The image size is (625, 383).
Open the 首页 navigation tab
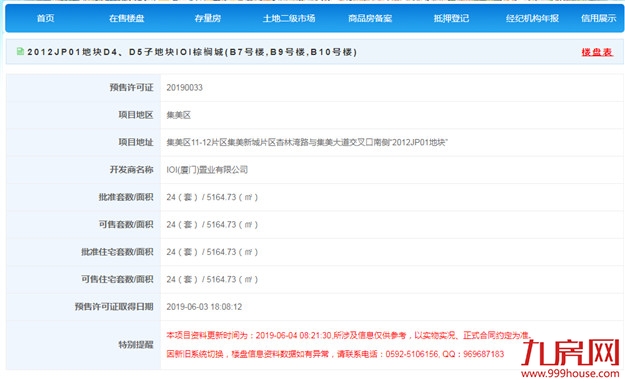click(45, 18)
